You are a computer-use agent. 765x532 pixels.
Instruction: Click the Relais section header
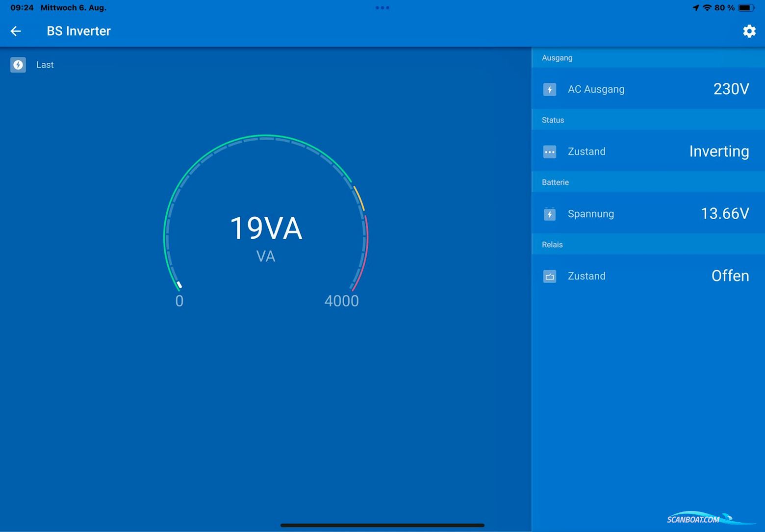pyautogui.click(x=552, y=245)
